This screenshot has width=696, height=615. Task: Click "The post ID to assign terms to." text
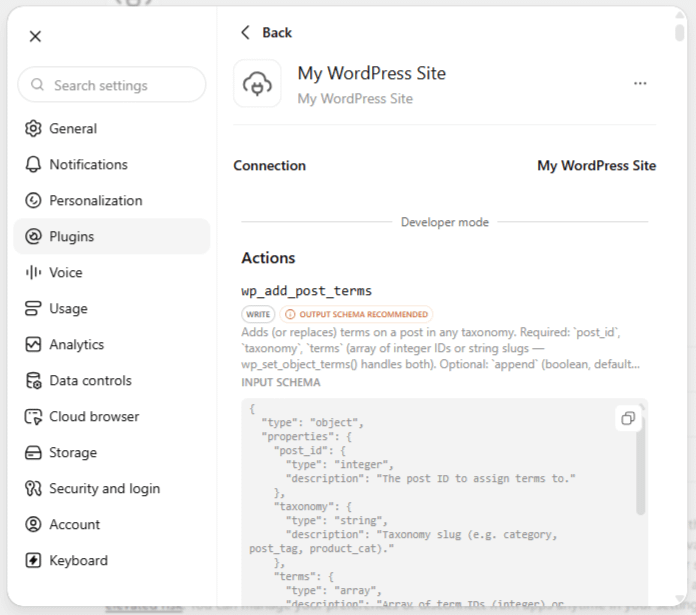click(475, 478)
